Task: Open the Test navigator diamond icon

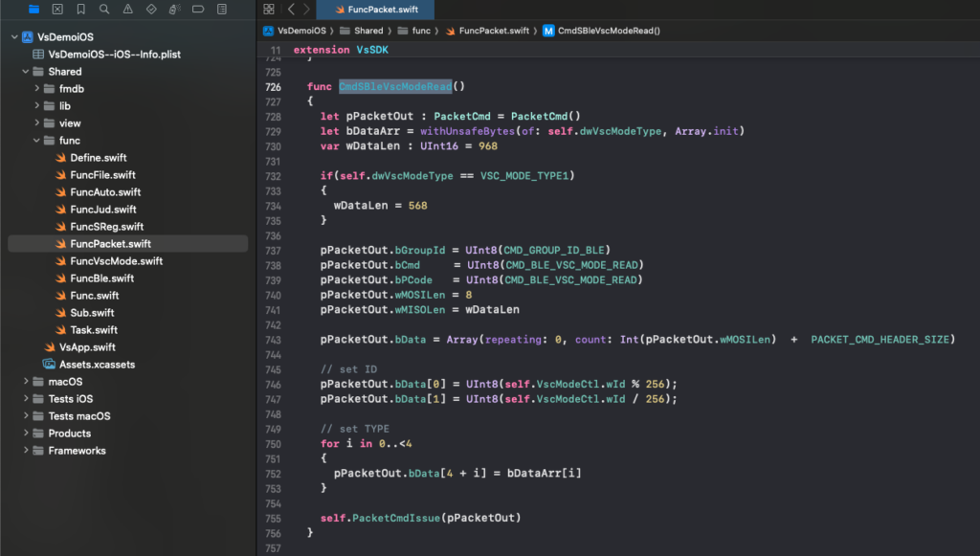Action: [x=151, y=10]
